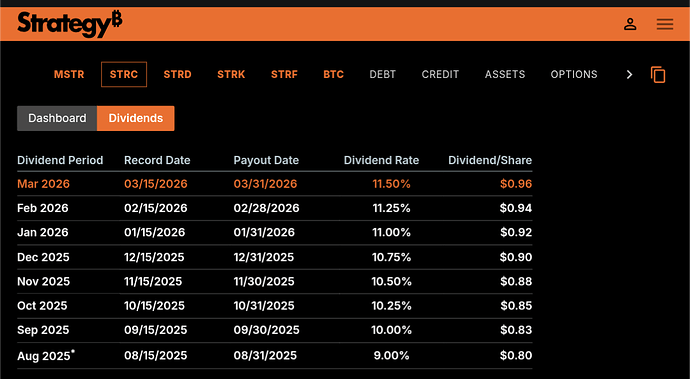
Task: Switch to the MSTR tab
Action: (69, 74)
